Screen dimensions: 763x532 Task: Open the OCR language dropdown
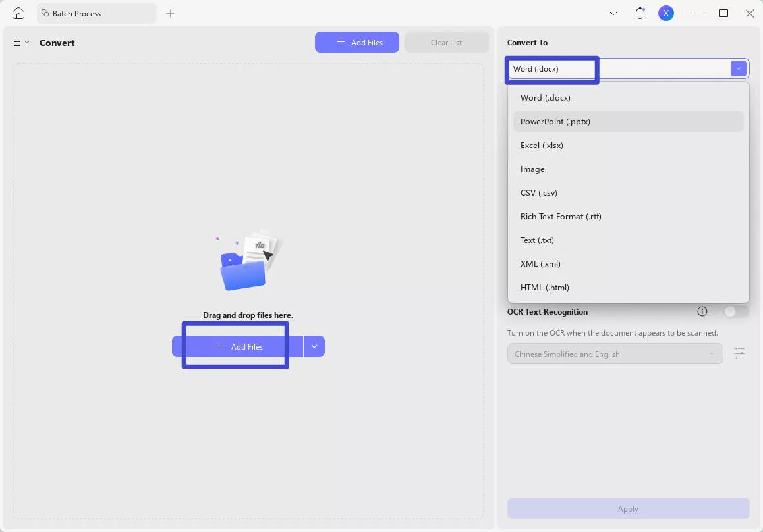[x=614, y=354]
